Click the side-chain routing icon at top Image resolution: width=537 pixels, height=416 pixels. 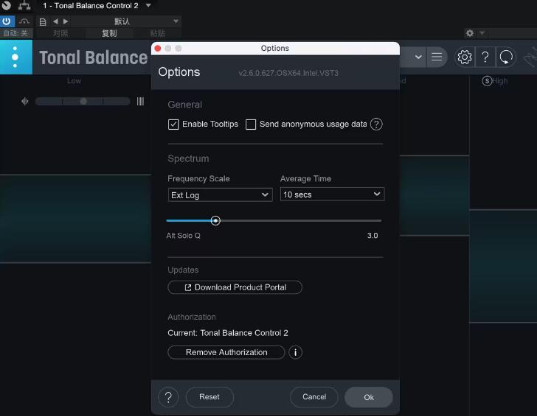(x=24, y=6)
